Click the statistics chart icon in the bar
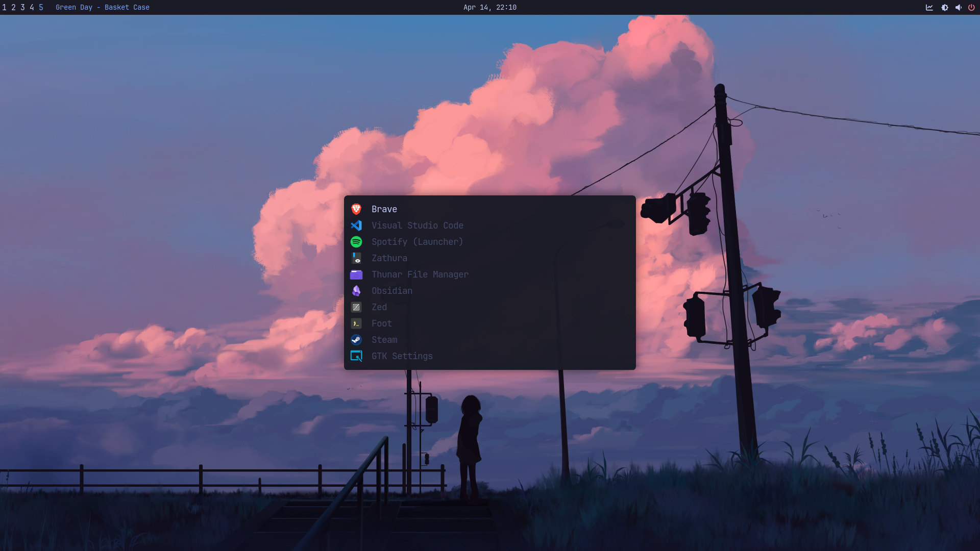980x551 pixels. (929, 7)
